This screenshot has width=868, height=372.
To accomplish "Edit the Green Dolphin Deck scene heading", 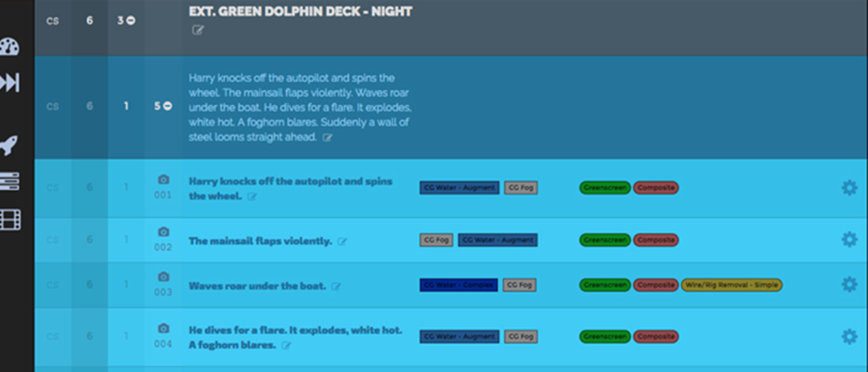I will tap(198, 30).
